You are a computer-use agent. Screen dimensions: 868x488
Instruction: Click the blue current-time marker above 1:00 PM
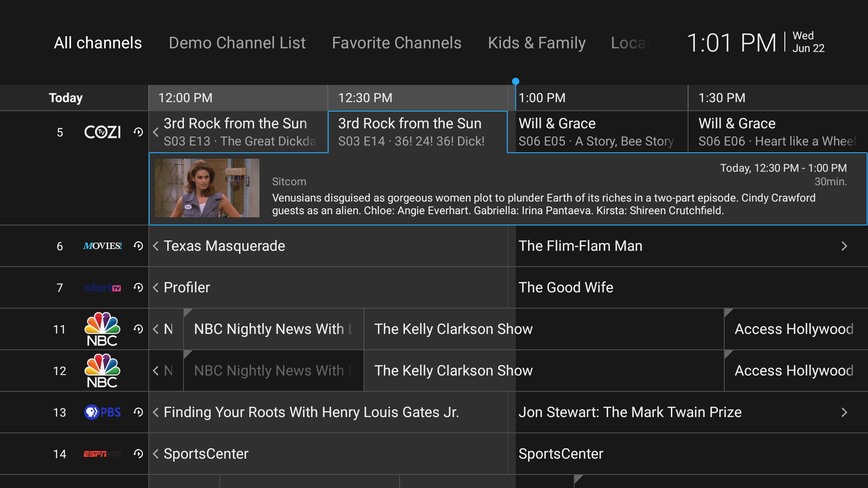pos(515,81)
